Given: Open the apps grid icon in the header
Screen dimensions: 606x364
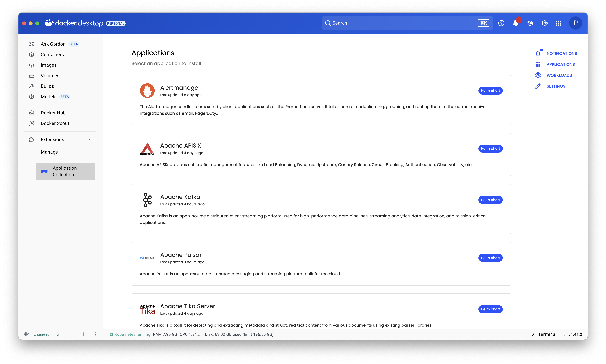Looking at the screenshot, I should tap(559, 23).
